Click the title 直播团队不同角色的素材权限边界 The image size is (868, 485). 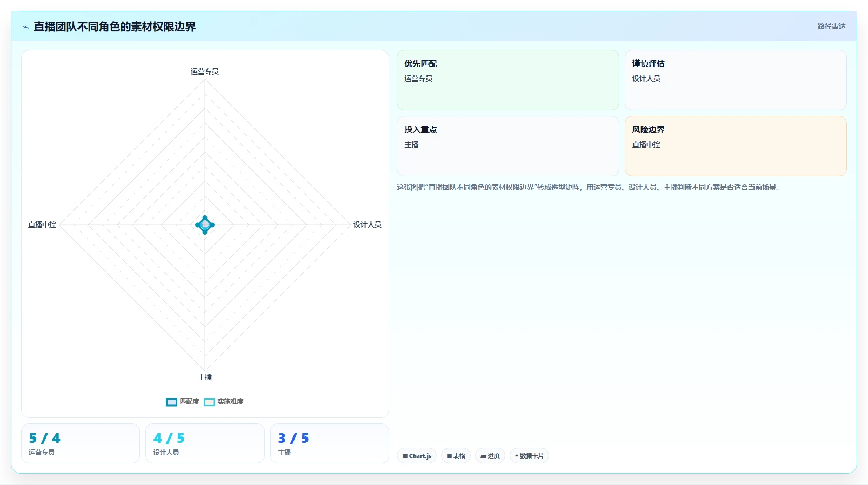pos(115,26)
